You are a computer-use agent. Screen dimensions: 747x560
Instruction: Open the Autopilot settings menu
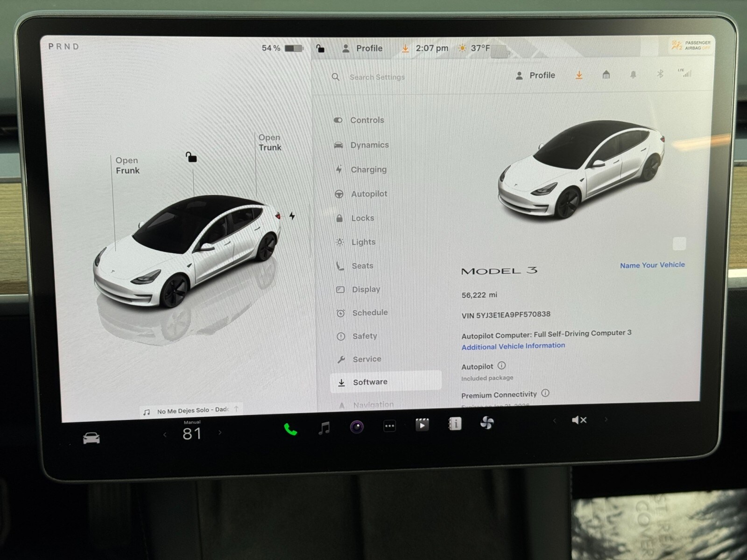pyautogui.click(x=369, y=194)
